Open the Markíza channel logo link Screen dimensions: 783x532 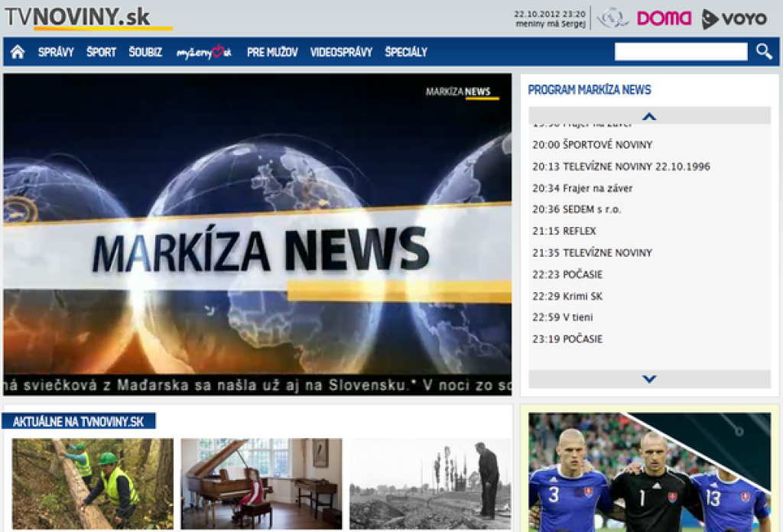click(x=613, y=18)
